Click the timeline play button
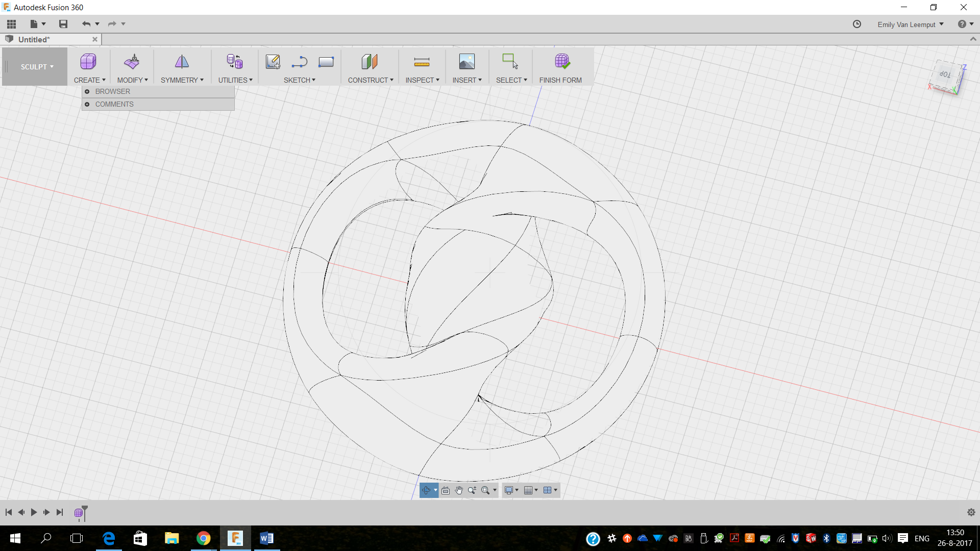Screen dimensions: 980x551 coord(34,513)
